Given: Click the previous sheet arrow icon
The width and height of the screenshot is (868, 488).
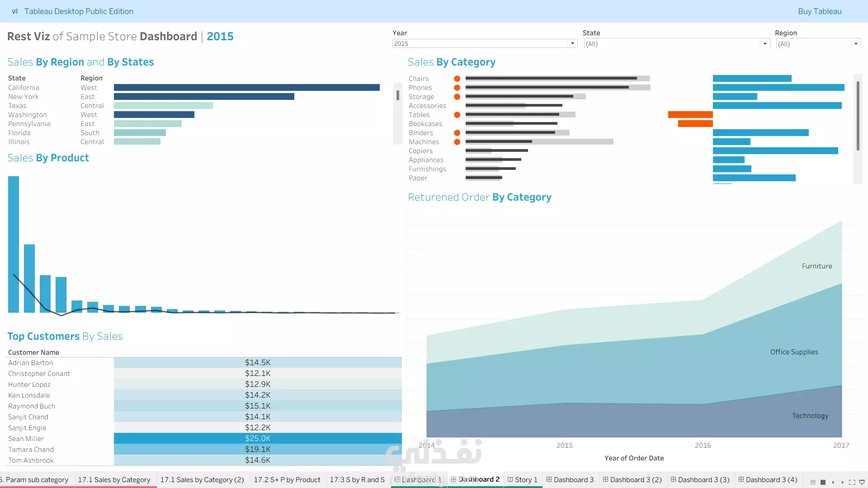Looking at the screenshot, I should (x=833, y=483).
